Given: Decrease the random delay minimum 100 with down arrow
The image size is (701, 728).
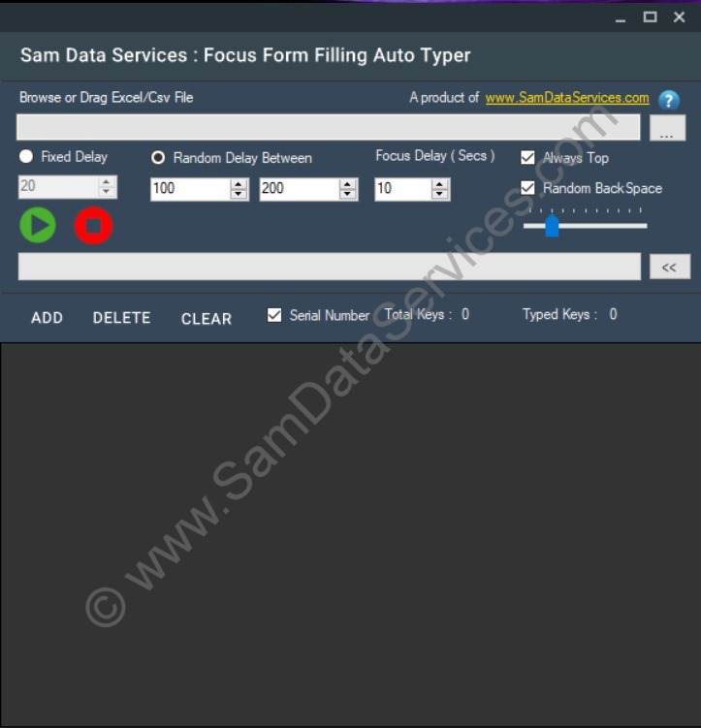Looking at the screenshot, I should (x=239, y=195).
